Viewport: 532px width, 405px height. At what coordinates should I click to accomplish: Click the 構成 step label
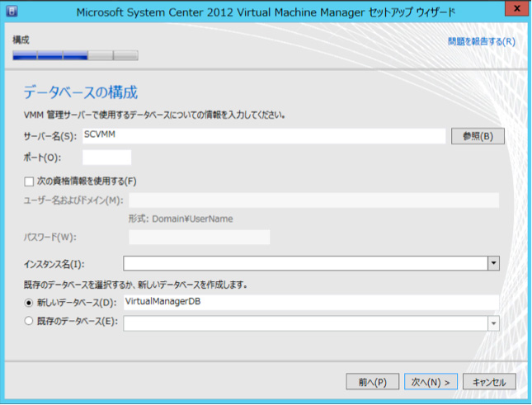(21, 40)
